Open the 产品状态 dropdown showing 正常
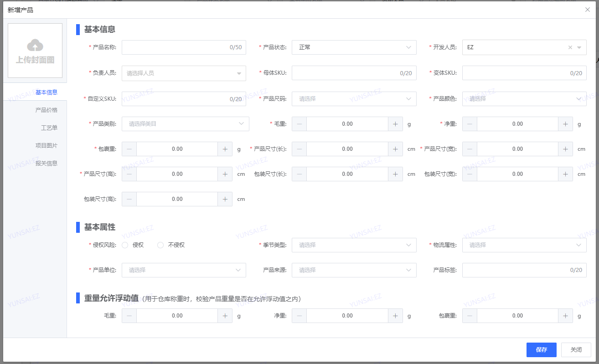Screen dimensions: 599x364 tap(354, 47)
